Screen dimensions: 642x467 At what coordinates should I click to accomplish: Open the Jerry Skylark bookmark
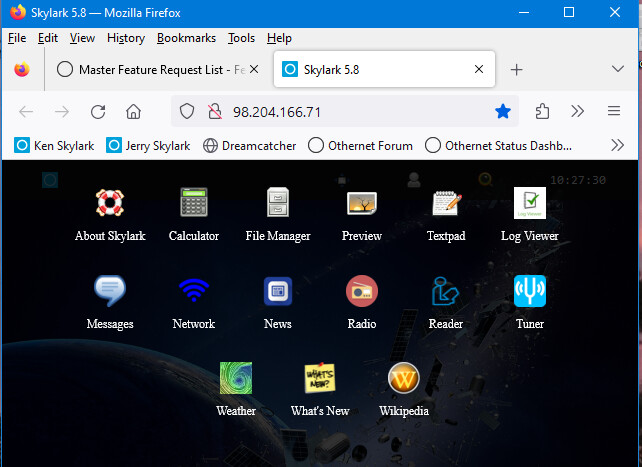coord(148,145)
